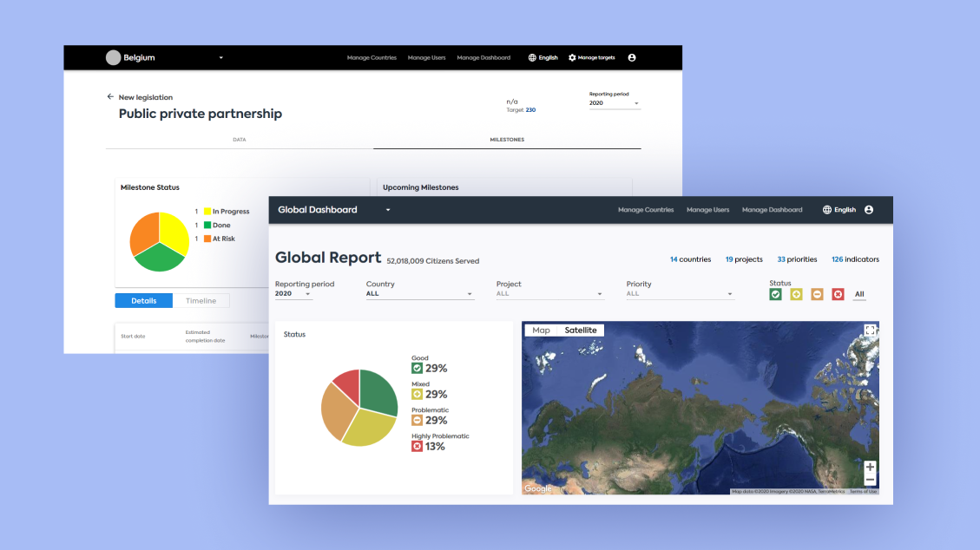Image resolution: width=980 pixels, height=550 pixels.
Task: Open Manage targets gear icon
Action: tap(572, 58)
